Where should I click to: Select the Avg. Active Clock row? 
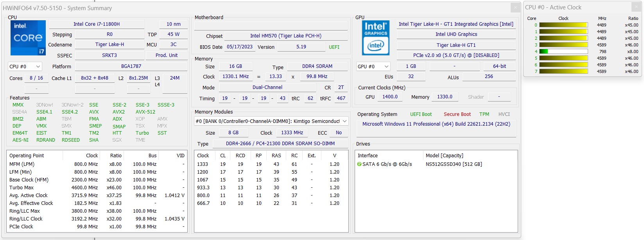click(97, 196)
